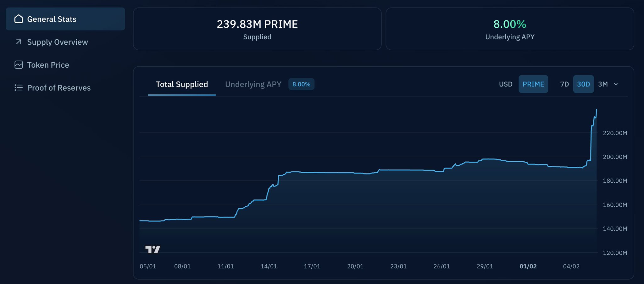This screenshot has width=644, height=284.
Task: Open the Total Supplied tab
Action: pos(182,84)
